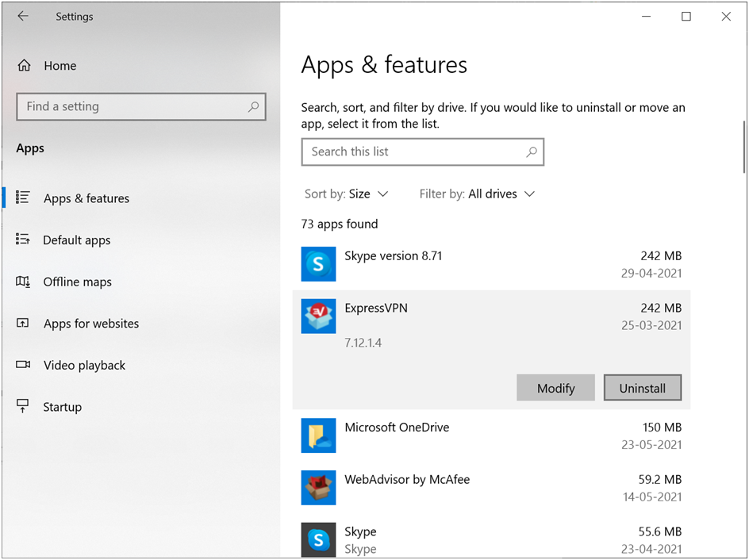This screenshot has height=560, width=749.
Task: Click the WebAdvisor by McAfee icon
Action: [x=318, y=488]
